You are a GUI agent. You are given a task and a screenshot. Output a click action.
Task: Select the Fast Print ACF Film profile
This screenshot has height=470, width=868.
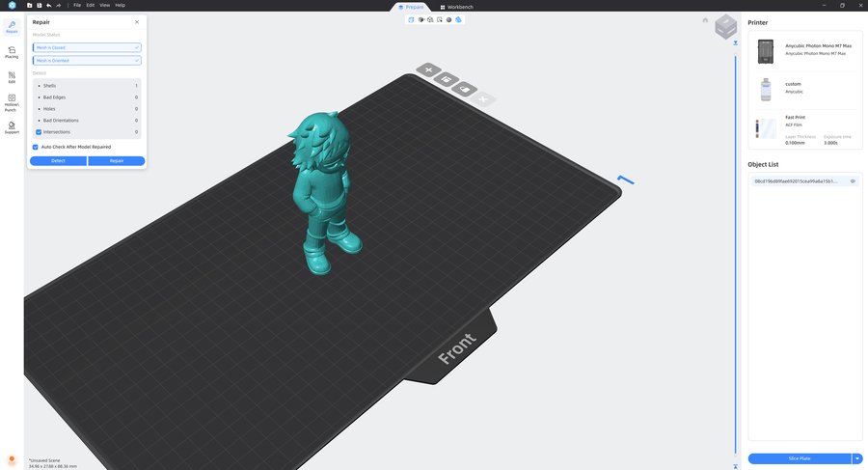point(805,129)
